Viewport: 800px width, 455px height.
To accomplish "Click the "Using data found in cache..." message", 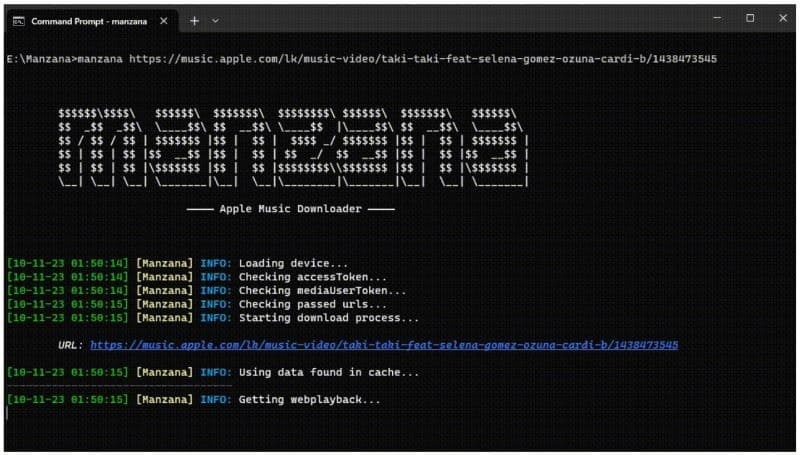I will click(x=328, y=372).
